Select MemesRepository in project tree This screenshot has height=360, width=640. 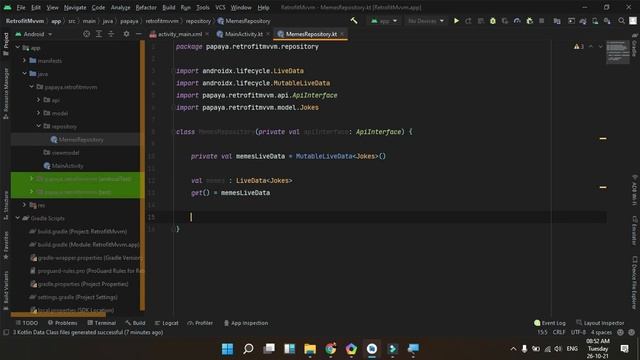click(77, 140)
